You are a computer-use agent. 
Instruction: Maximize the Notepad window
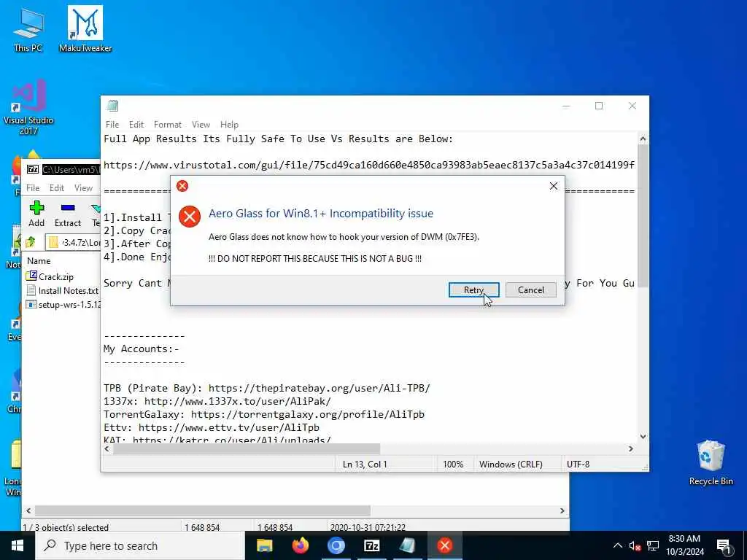pyautogui.click(x=599, y=106)
